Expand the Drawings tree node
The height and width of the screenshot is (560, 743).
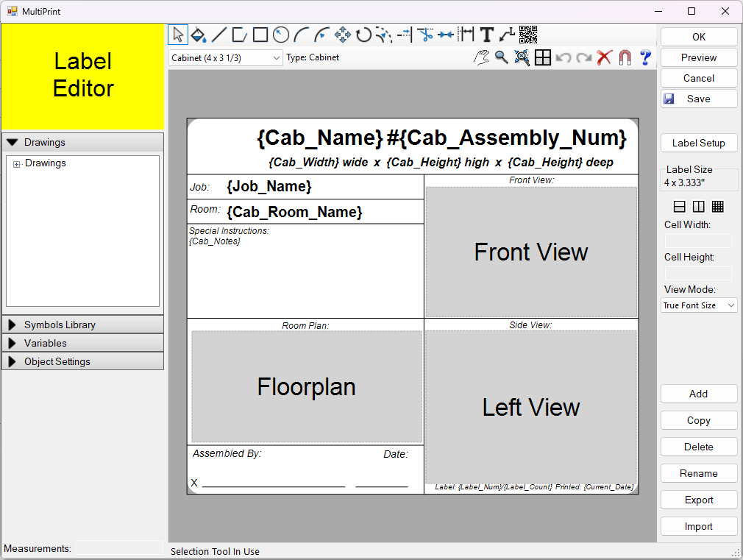point(17,164)
